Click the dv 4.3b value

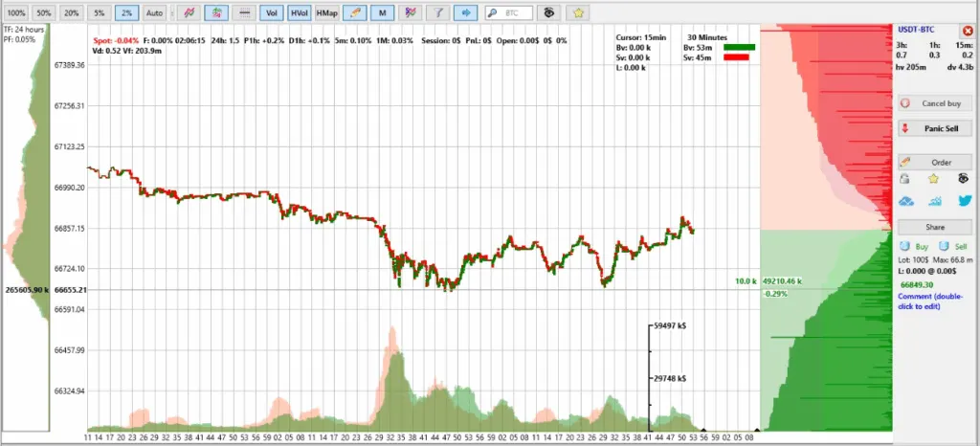click(961, 67)
